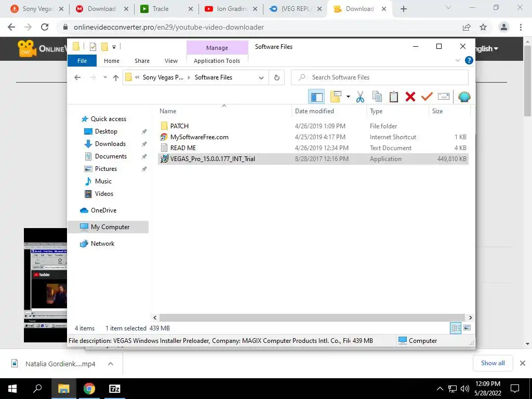Open the recent locations dropdown arrow
Viewport: 532px width, 399px height.
coord(105,77)
